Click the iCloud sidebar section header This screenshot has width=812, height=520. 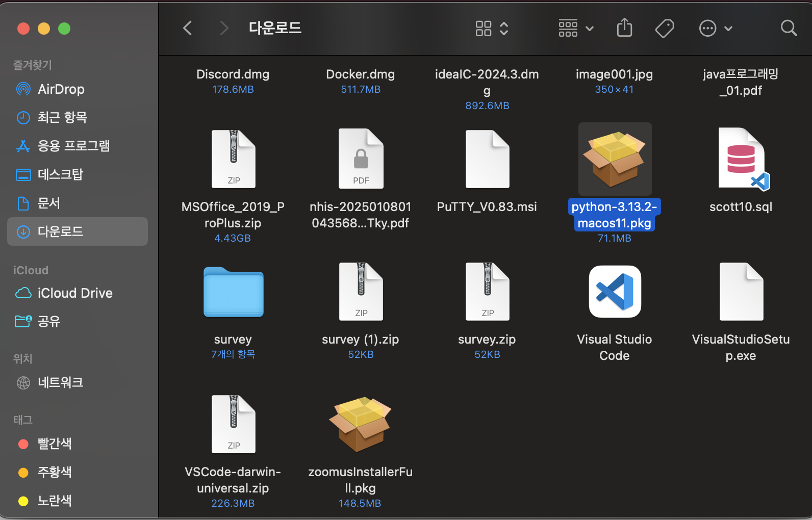(31, 270)
